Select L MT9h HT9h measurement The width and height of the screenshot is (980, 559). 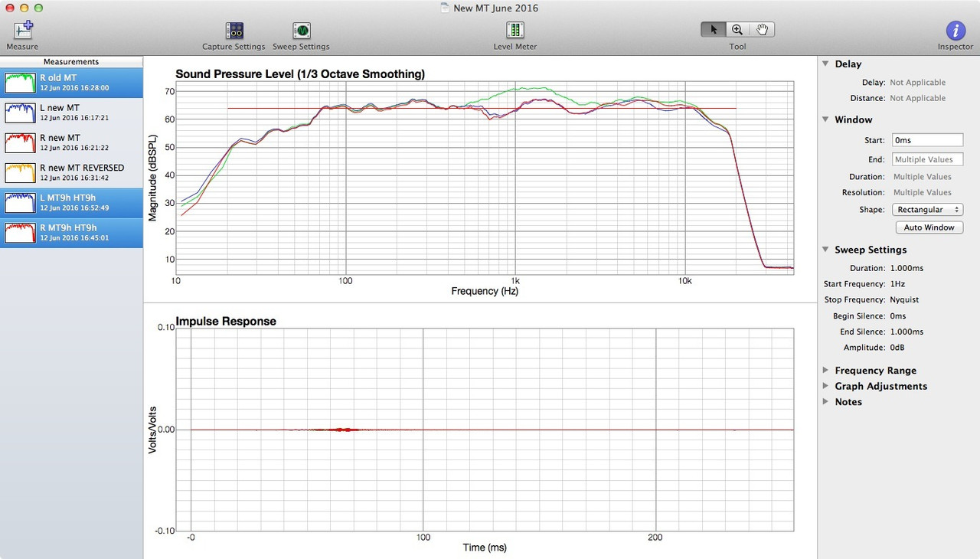[71, 202]
